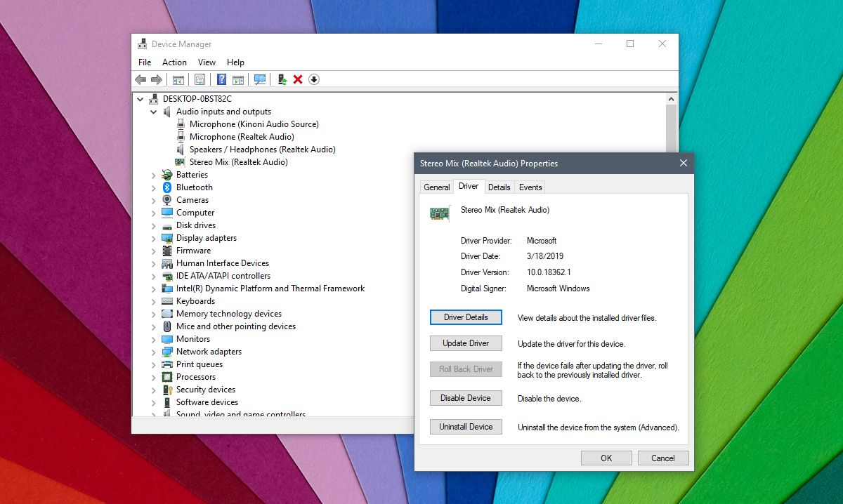The image size is (843, 504).
Task: Click the Driver Date value 3/18/2019
Action: [545, 256]
